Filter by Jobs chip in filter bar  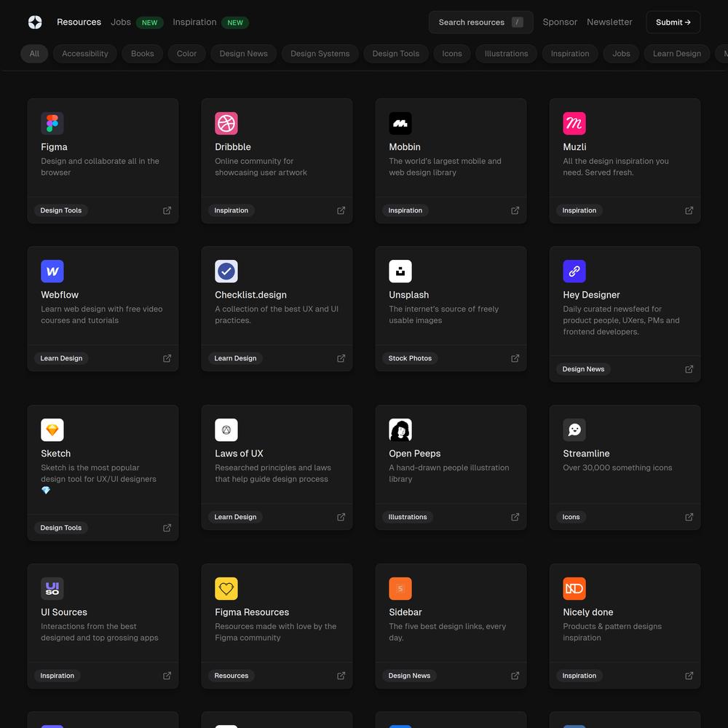click(621, 53)
